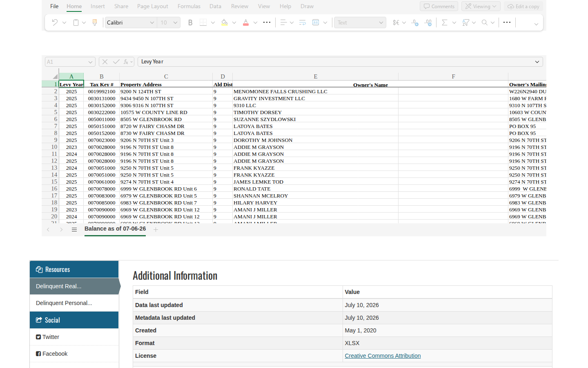Toggle Bold formatting

click(x=190, y=22)
